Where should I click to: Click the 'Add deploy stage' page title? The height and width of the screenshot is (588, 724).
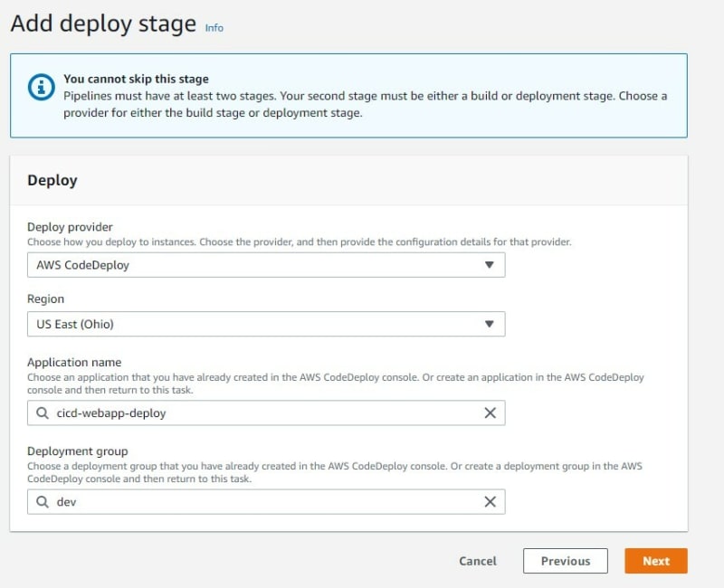(103, 24)
